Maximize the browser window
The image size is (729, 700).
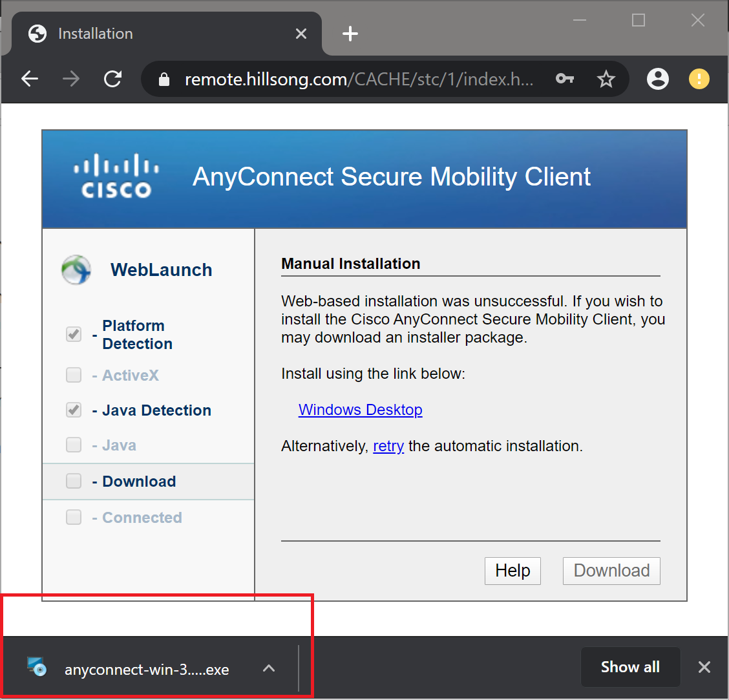click(639, 20)
